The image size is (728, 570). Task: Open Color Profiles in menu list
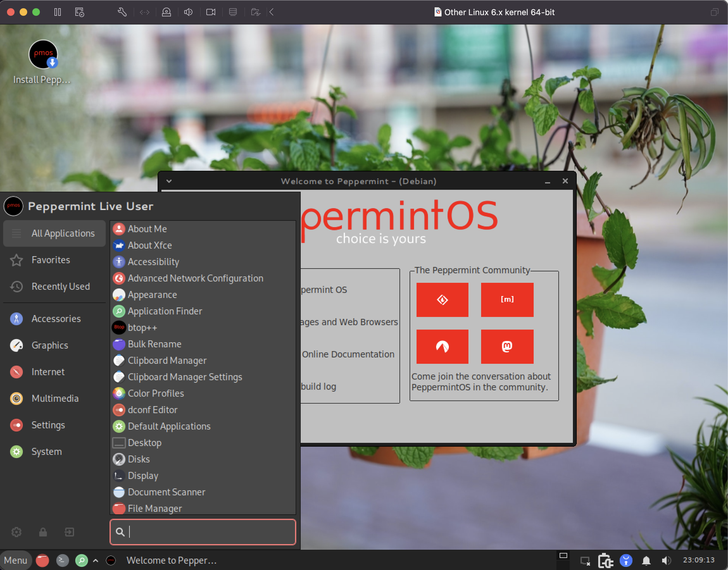[x=156, y=393]
